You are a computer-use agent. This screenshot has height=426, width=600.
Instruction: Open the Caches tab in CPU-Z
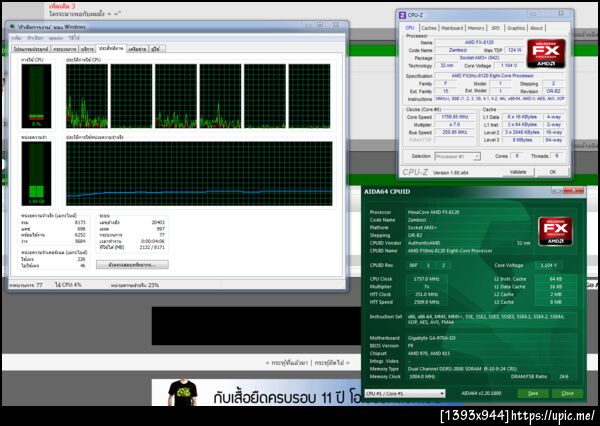pos(429,28)
